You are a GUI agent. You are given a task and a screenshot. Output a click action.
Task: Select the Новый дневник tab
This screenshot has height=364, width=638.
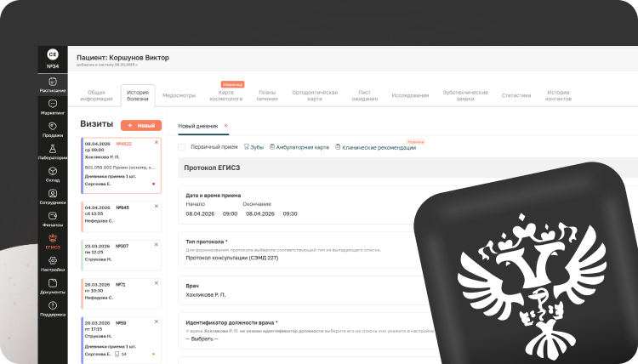(198, 126)
